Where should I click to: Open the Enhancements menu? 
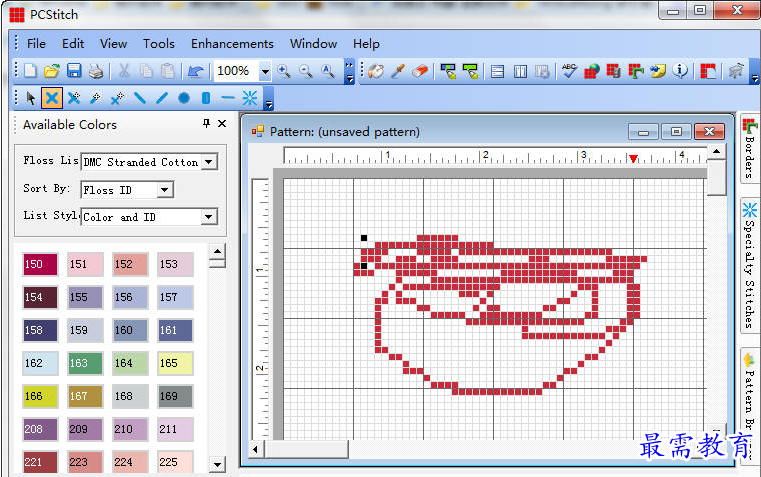pyautogui.click(x=232, y=44)
